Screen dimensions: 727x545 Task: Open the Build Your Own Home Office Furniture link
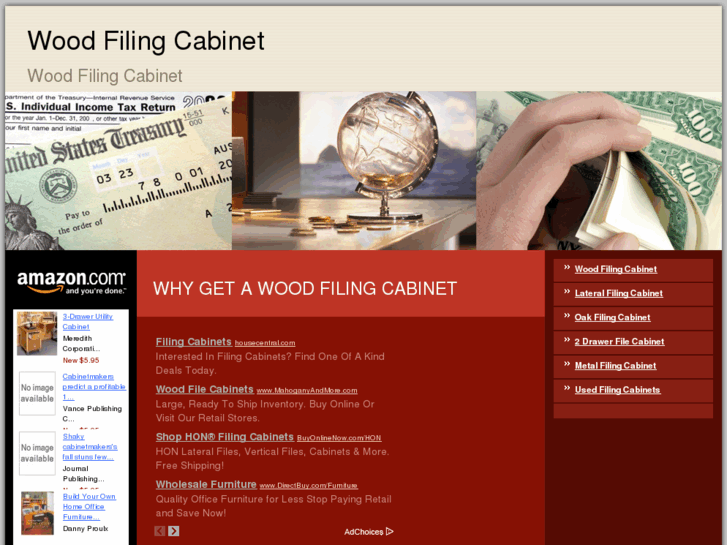(89, 507)
